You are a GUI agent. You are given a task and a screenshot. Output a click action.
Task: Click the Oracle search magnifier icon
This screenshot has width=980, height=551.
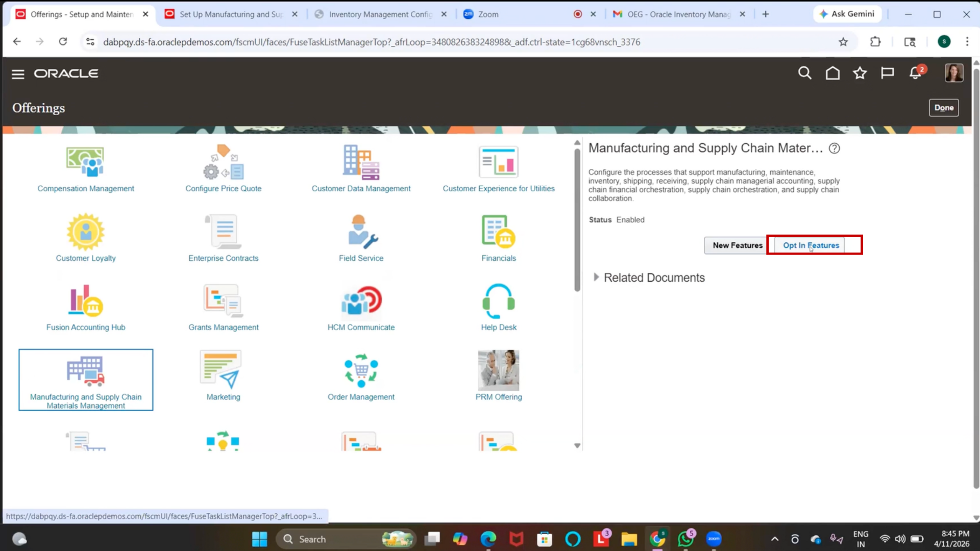click(804, 73)
